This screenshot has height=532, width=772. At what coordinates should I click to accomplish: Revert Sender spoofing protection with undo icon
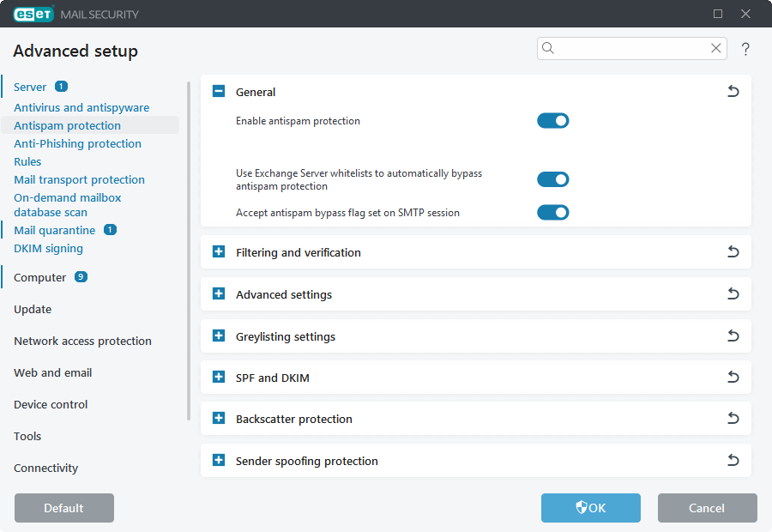click(733, 460)
